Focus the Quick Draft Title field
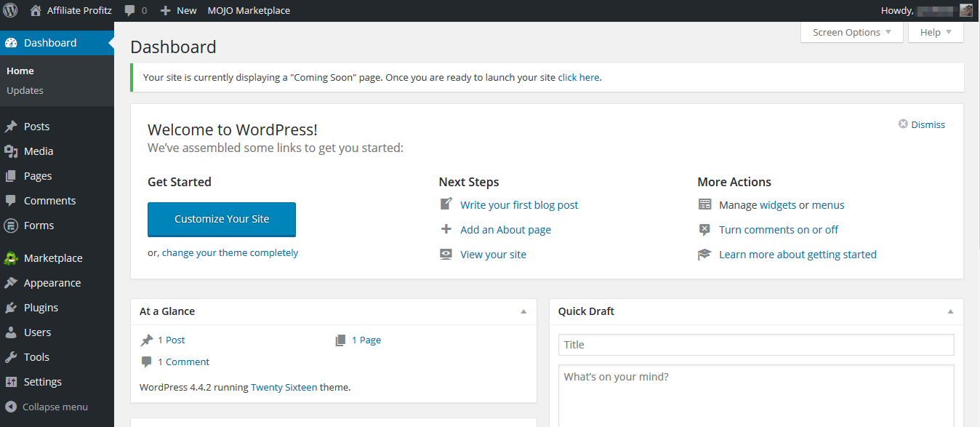980x427 pixels. [756, 345]
